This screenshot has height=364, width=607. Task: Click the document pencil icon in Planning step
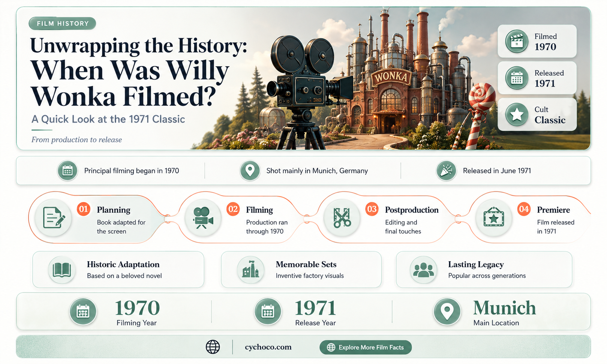click(x=54, y=218)
